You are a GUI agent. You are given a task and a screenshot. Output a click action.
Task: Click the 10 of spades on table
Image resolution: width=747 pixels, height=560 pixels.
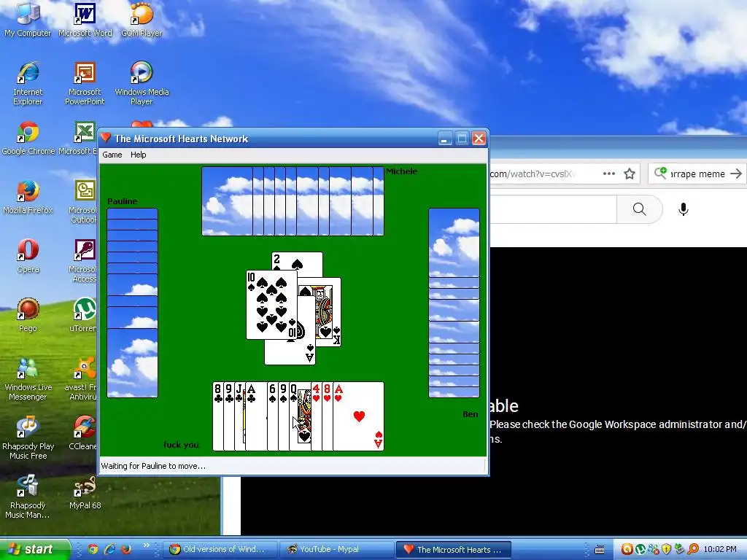[271, 305]
